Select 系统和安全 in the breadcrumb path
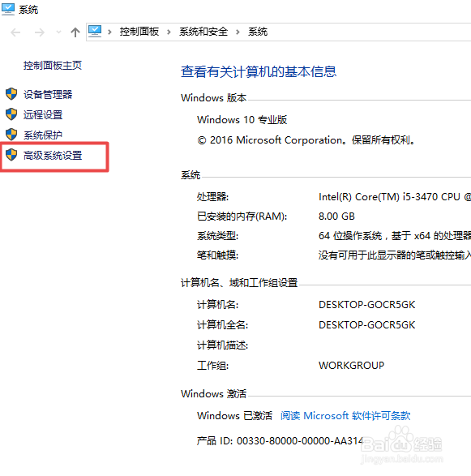Viewport: 471px width, 476px height. 203,32
